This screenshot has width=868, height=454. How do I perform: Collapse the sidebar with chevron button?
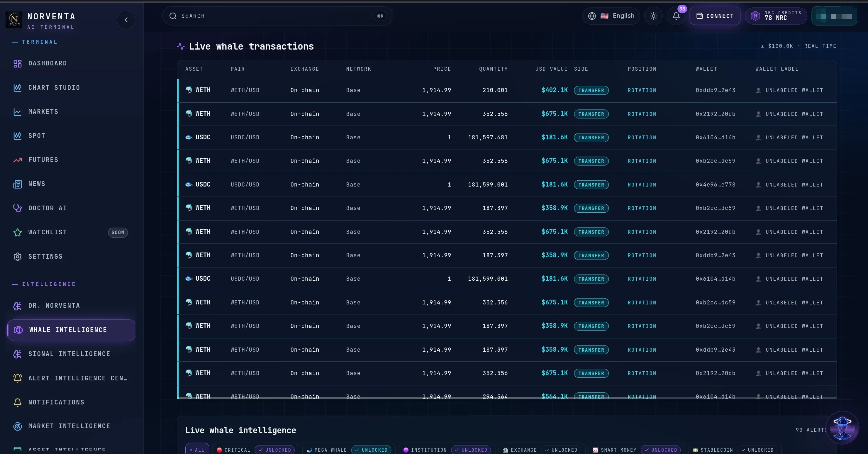coord(126,20)
